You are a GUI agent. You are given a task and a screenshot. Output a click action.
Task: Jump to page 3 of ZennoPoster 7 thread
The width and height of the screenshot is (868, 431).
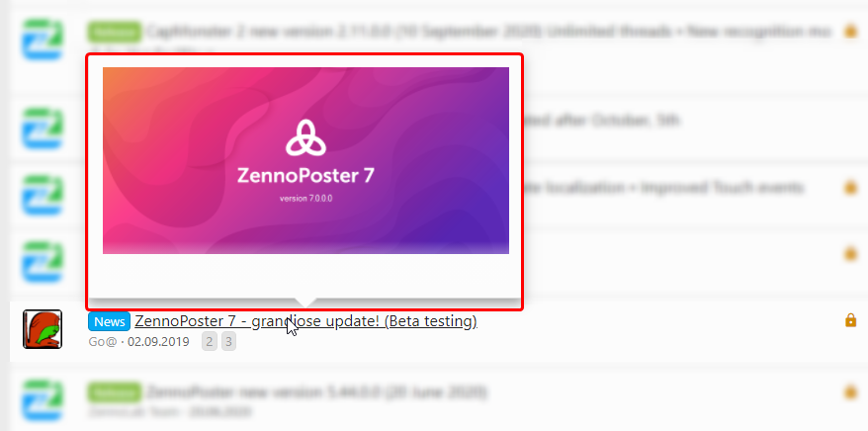coord(228,342)
